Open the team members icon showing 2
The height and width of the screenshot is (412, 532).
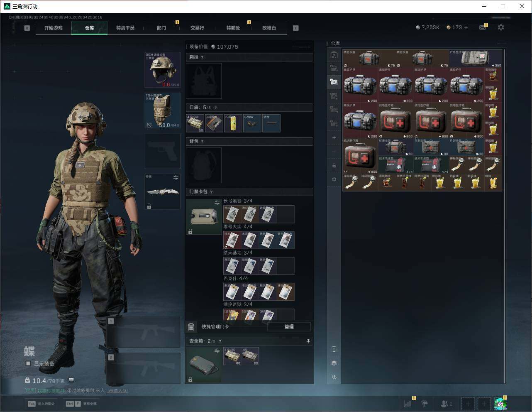447,403
